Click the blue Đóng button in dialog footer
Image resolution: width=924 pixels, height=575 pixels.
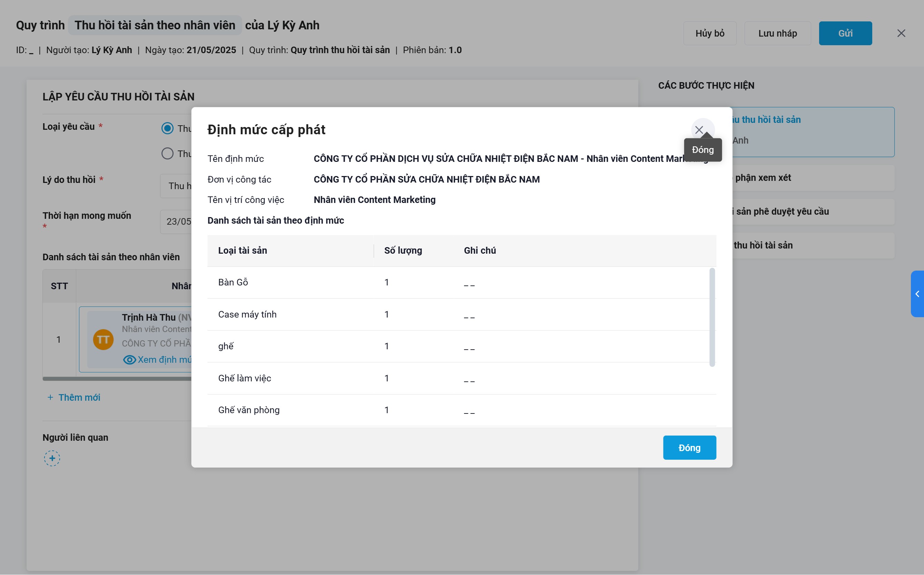tap(689, 448)
